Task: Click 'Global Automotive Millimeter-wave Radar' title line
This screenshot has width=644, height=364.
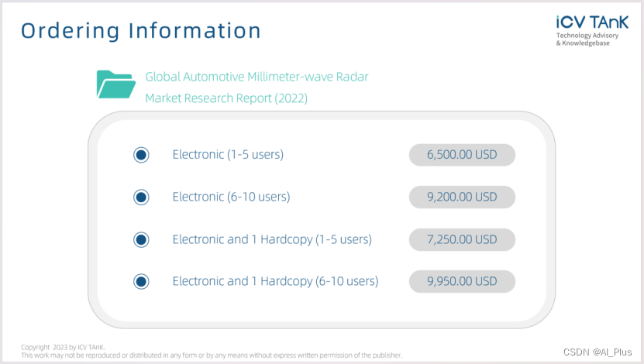Action: pos(257,77)
